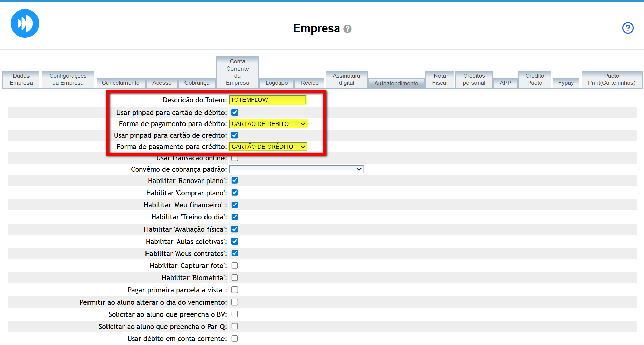Viewport: 644px width, 345px height.
Task: Uncheck 'Habilitar Meus contratos' checkbox
Action: (x=235, y=253)
